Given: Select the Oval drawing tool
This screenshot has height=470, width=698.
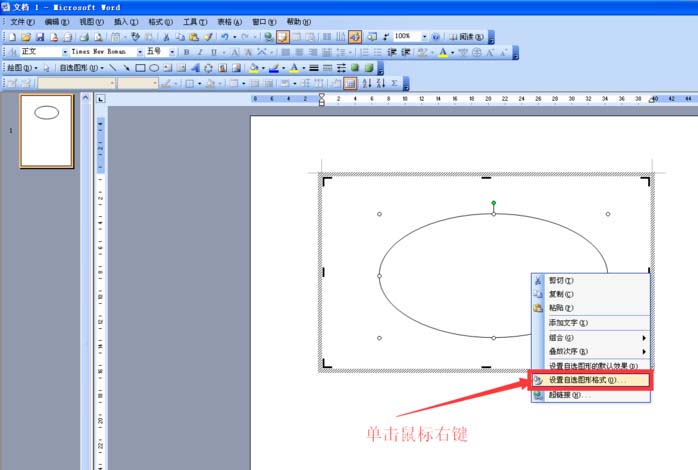Looking at the screenshot, I should [154, 68].
